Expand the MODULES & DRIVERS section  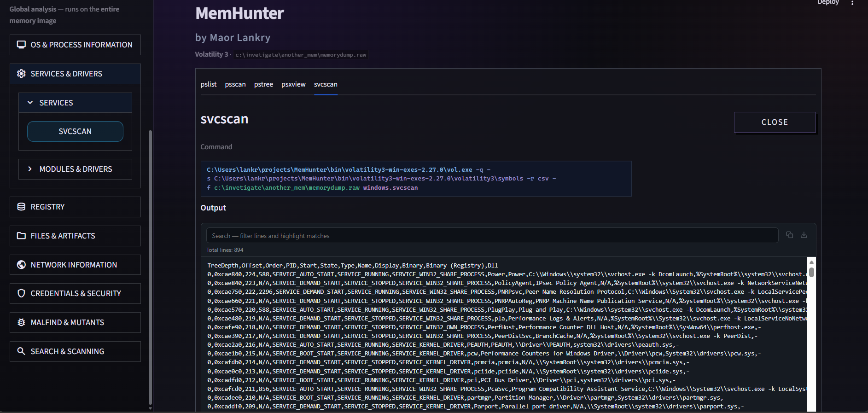tap(75, 169)
